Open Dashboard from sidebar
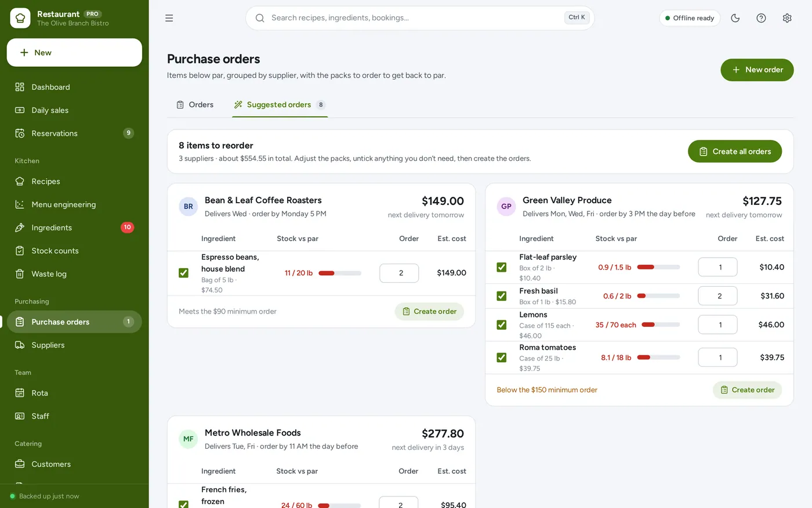This screenshot has height=508, width=812. coord(74,87)
